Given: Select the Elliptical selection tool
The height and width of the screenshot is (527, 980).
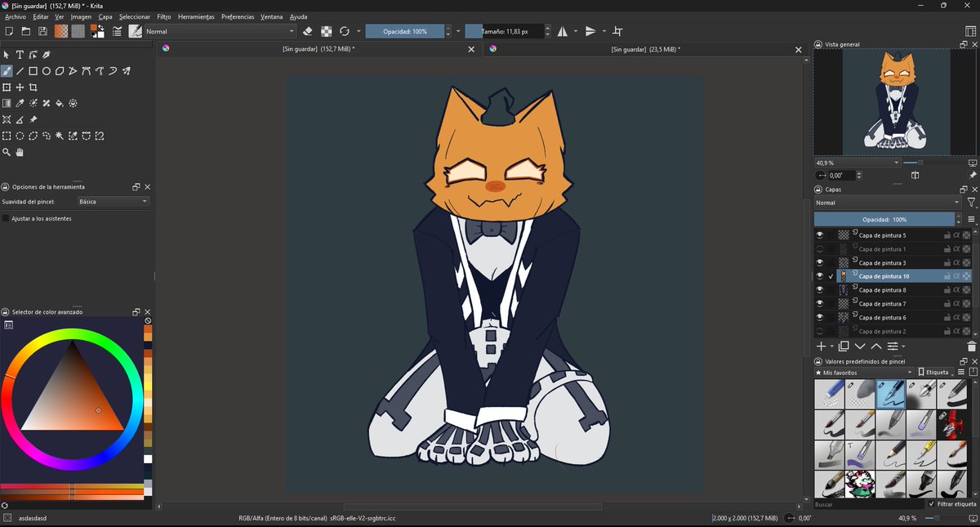Looking at the screenshot, I should (x=20, y=136).
